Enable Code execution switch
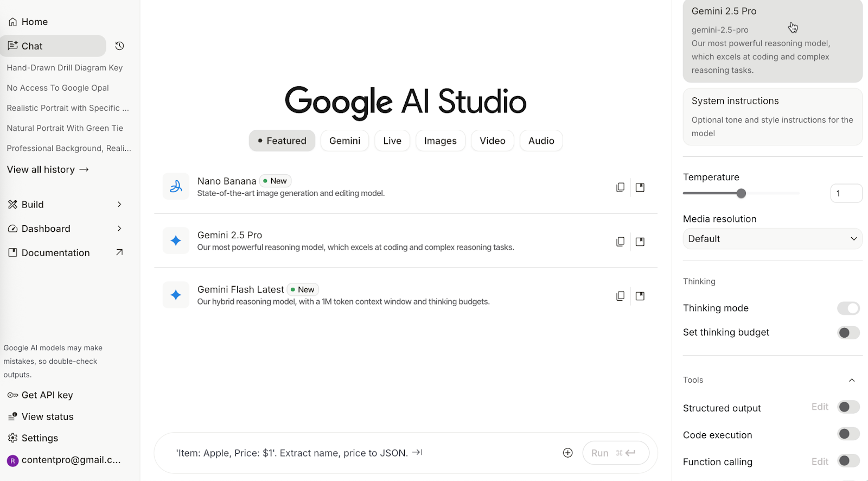The height and width of the screenshot is (481, 868). 848,434
